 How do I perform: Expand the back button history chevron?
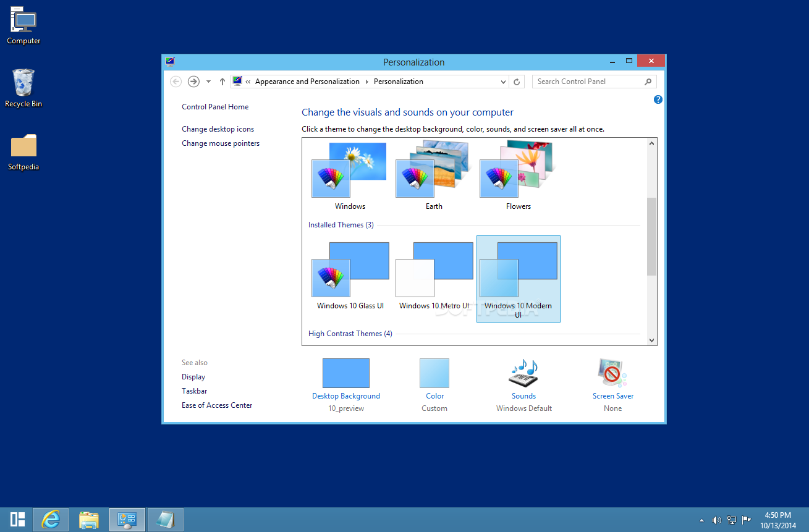(208, 81)
